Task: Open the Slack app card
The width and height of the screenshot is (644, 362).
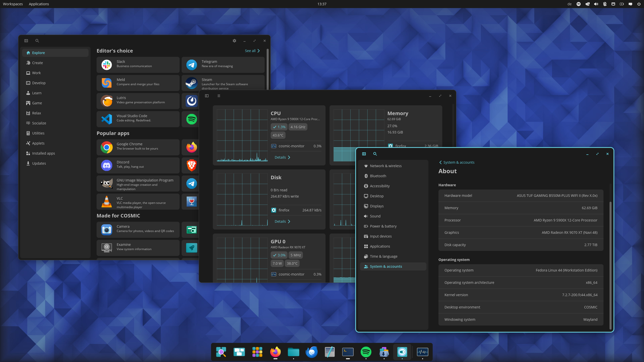Action: click(138, 65)
